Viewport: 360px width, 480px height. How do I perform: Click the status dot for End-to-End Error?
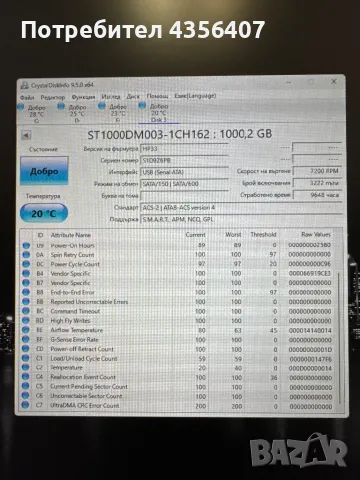coord(26,292)
